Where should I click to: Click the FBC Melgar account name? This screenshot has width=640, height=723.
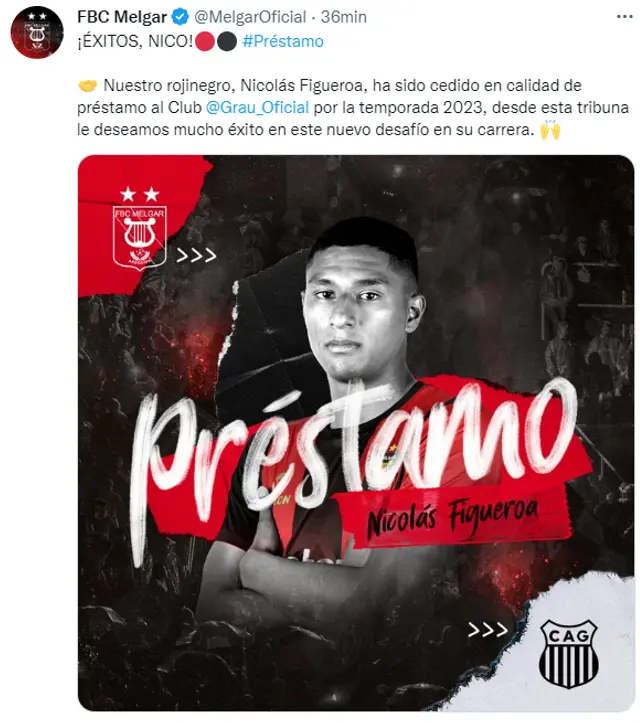point(122,17)
